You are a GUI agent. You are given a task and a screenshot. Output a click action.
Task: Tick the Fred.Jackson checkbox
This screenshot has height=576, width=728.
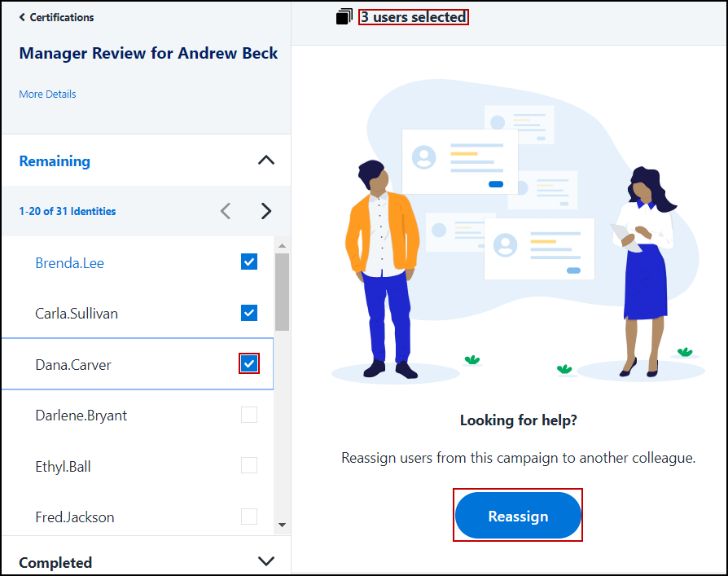[249, 517]
